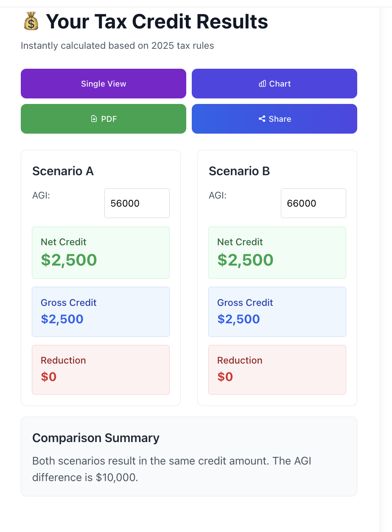Click the PDF download file icon
This screenshot has width=392, height=532.
click(x=94, y=119)
